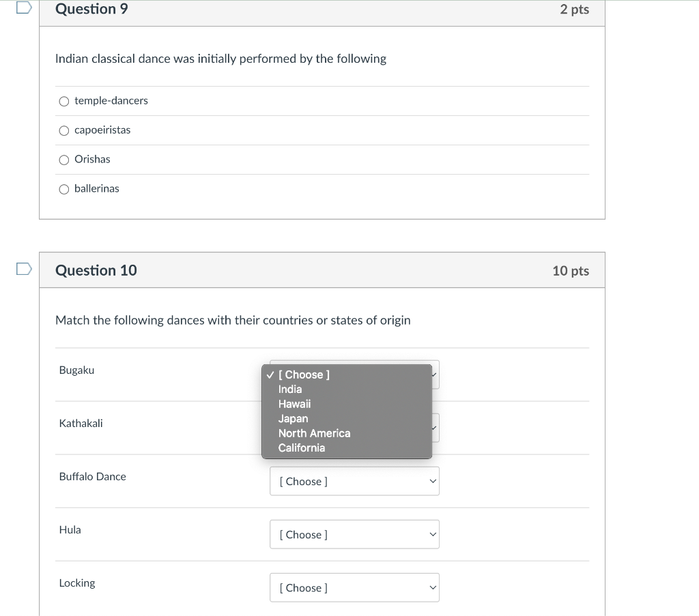The width and height of the screenshot is (699, 616).
Task: Click the Question 9 heading
Action: click(91, 9)
